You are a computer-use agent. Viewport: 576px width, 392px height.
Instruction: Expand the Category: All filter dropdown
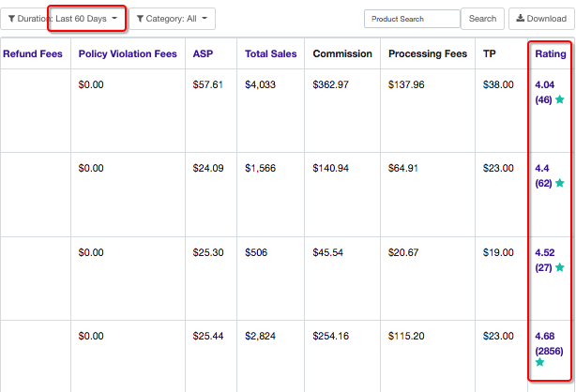[172, 19]
